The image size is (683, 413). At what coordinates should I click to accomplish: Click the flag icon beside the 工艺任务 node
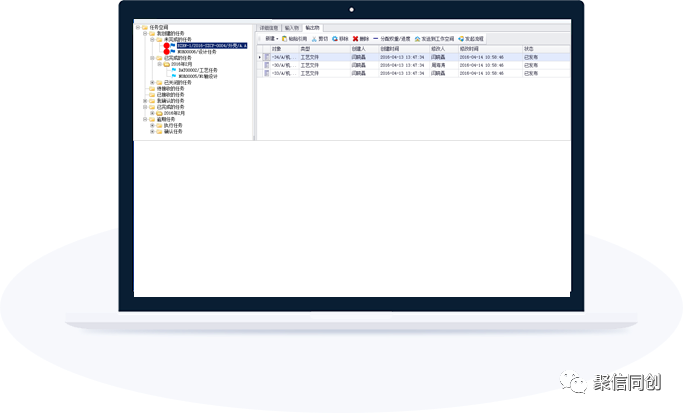click(x=174, y=70)
